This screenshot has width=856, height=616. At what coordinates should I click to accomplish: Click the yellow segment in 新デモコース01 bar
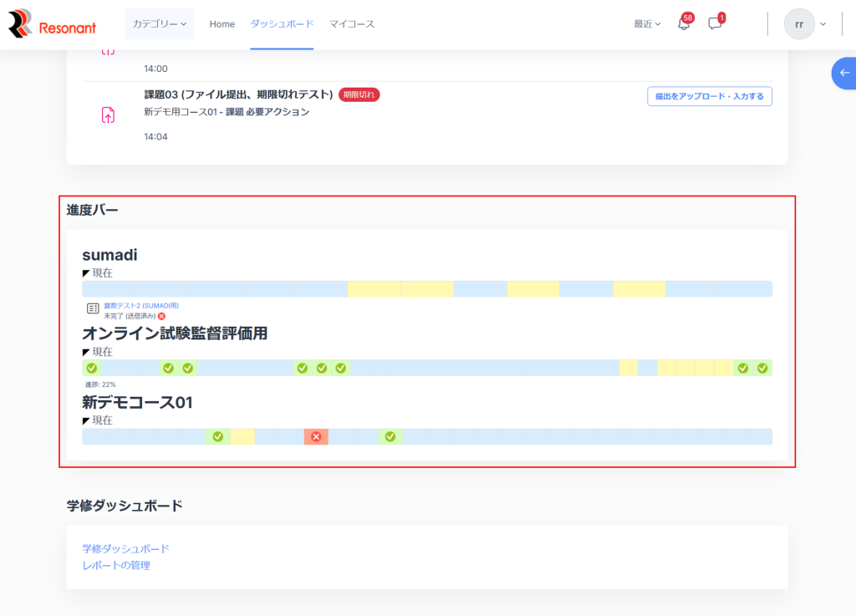click(x=242, y=436)
